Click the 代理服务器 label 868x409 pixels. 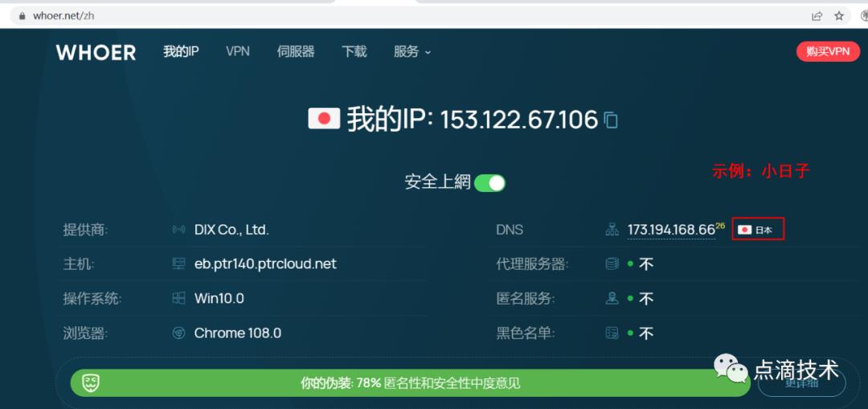(x=532, y=264)
